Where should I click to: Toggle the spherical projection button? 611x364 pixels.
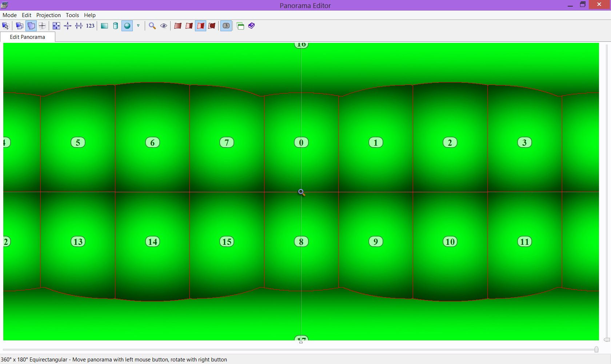[127, 26]
